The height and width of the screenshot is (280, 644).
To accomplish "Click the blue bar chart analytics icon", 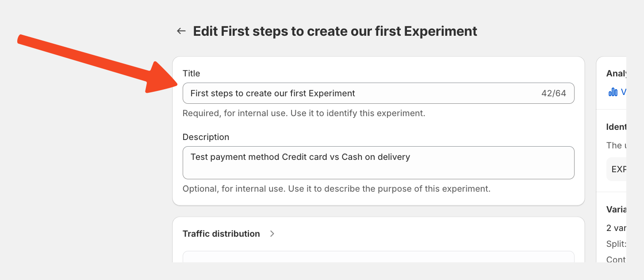I will pyautogui.click(x=613, y=92).
